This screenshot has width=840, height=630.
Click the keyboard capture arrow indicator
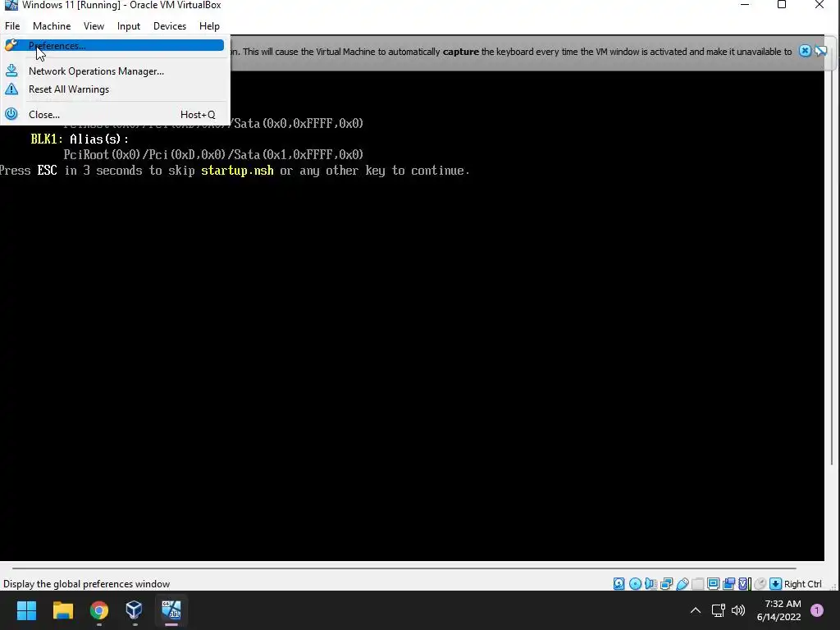pyautogui.click(x=775, y=584)
